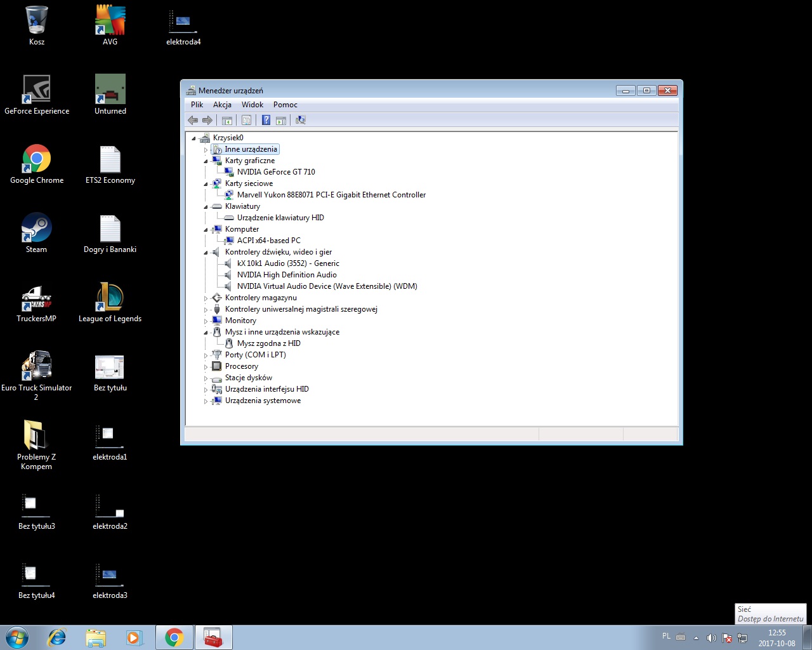Open the Akcja menu
812x650 pixels.
click(x=222, y=105)
